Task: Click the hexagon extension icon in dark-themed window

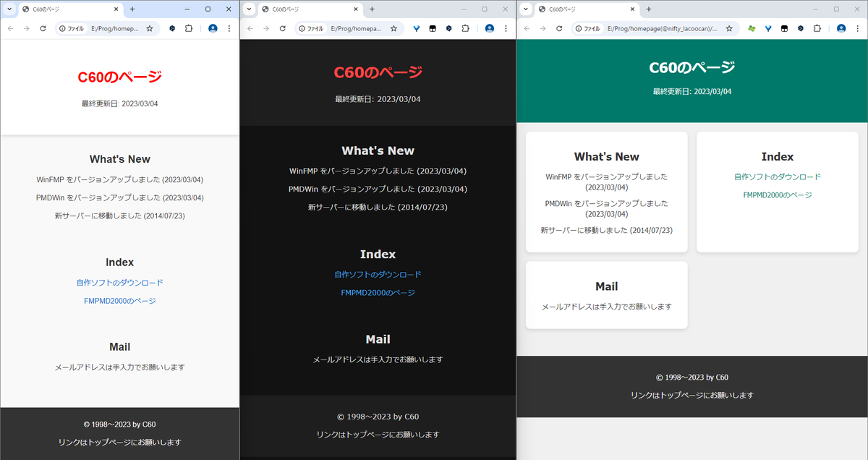Action: pos(448,28)
